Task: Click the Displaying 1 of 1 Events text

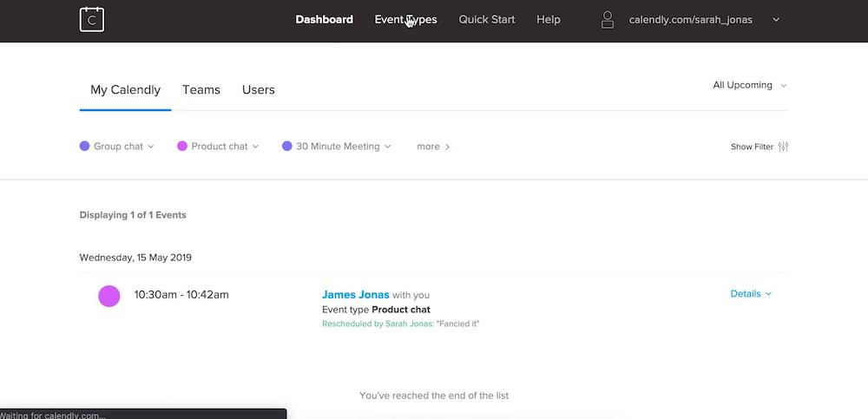Action: pyautogui.click(x=133, y=215)
